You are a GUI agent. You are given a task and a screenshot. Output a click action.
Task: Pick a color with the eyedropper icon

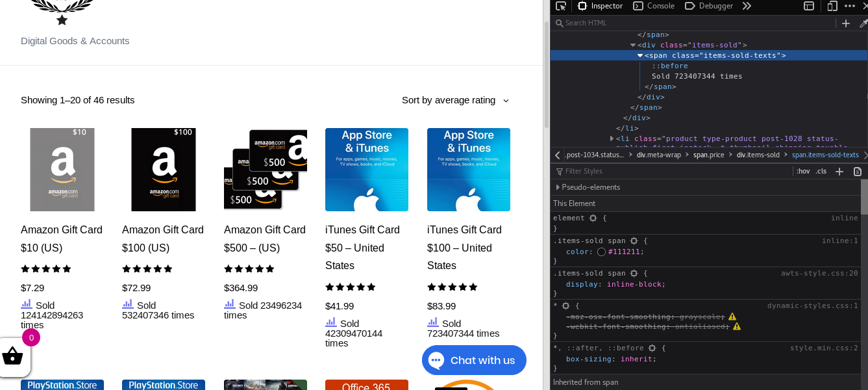863,23
